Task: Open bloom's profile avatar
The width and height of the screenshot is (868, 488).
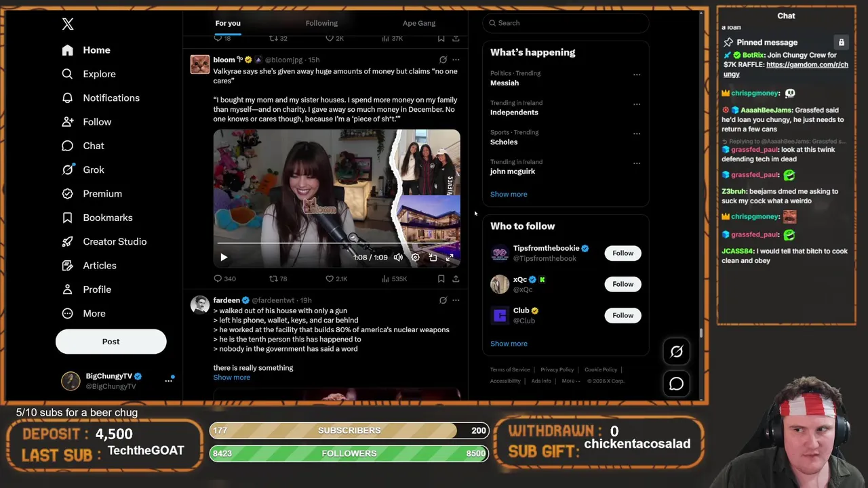Action: [200, 64]
